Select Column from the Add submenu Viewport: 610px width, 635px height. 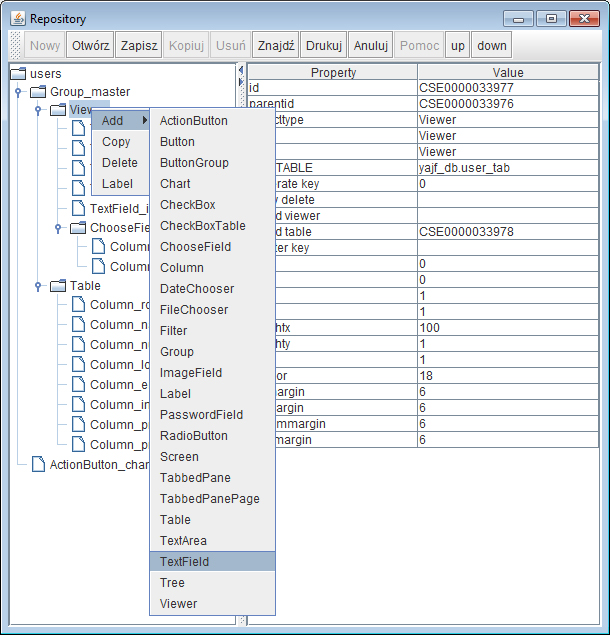pyautogui.click(x=213, y=268)
